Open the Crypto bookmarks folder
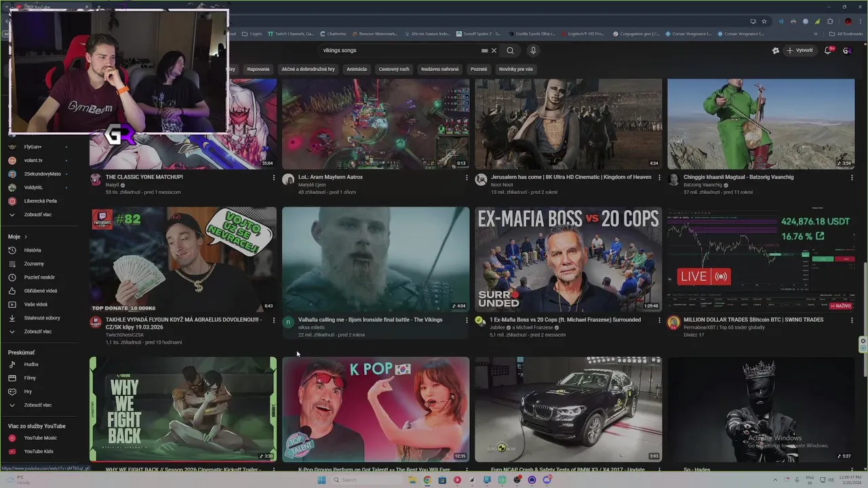The image size is (868, 488). point(253,34)
